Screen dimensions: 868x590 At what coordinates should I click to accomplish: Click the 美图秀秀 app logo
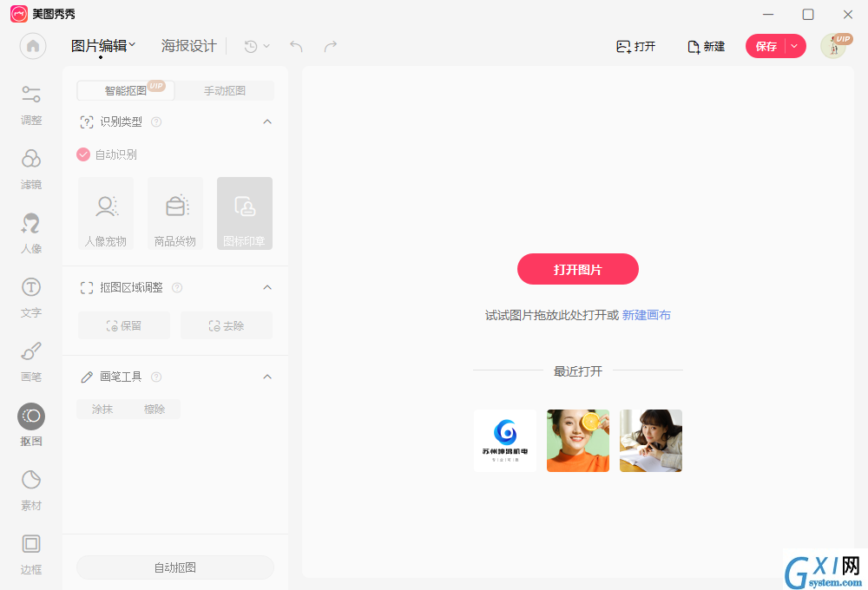(19, 14)
